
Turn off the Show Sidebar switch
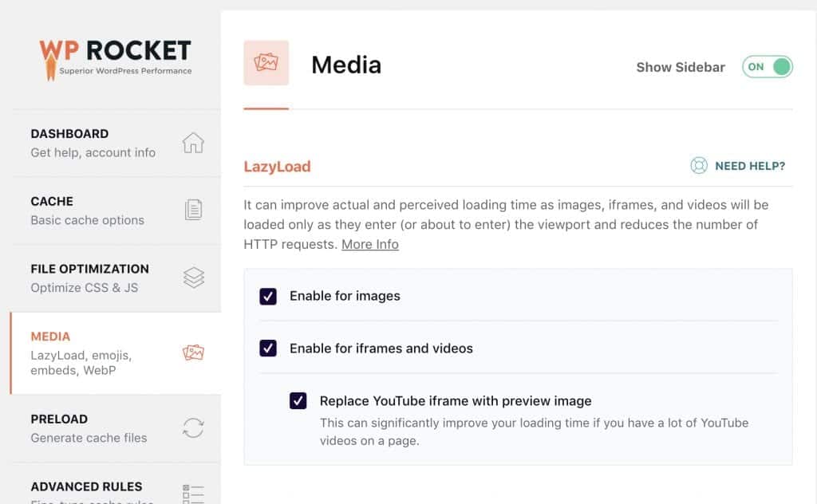(768, 67)
